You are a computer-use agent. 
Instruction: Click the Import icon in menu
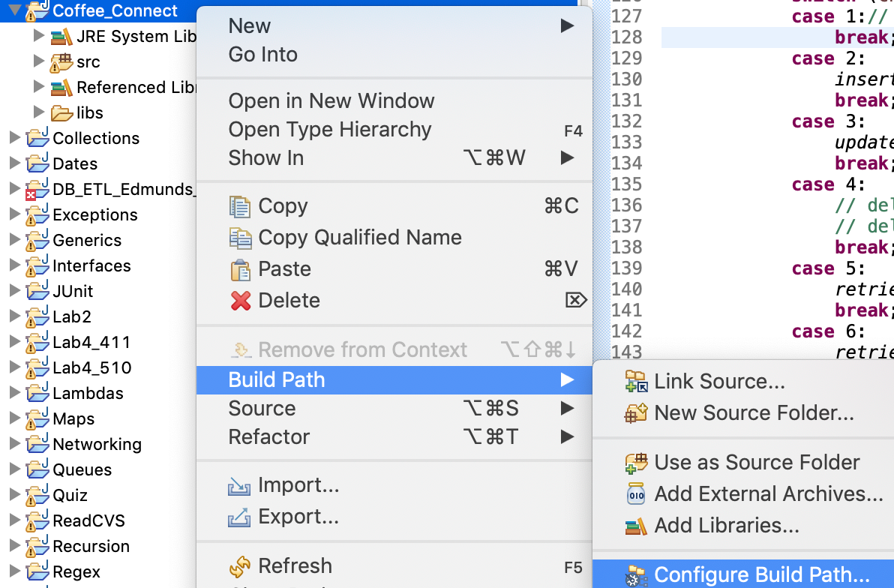240,486
